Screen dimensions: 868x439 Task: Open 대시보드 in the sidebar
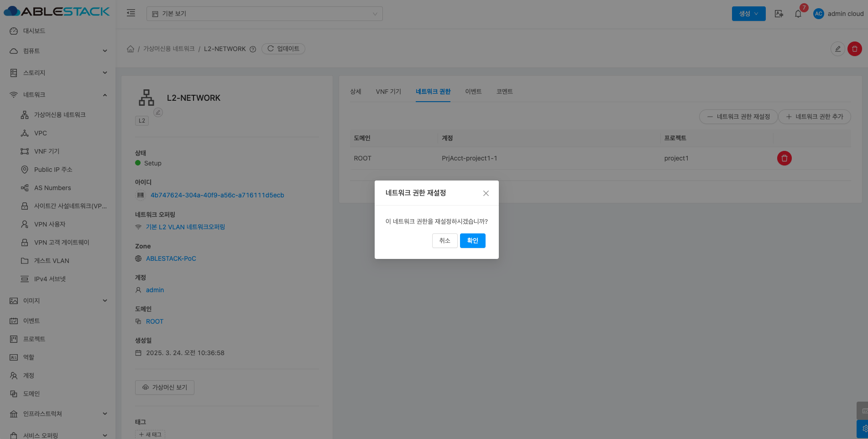[x=58, y=31]
